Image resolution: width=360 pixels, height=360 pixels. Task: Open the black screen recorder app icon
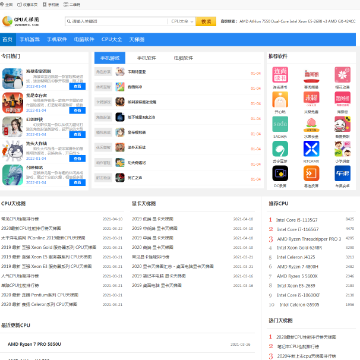point(280,173)
